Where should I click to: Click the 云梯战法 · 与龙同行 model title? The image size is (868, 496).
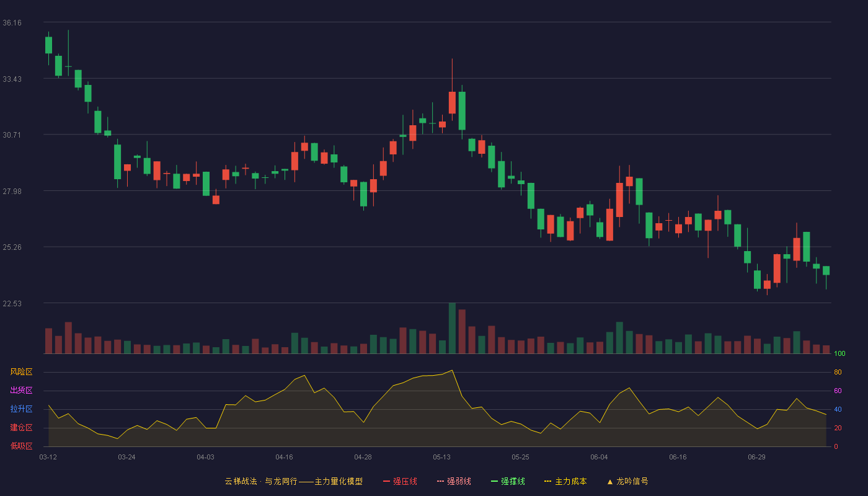tap(294, 481)
